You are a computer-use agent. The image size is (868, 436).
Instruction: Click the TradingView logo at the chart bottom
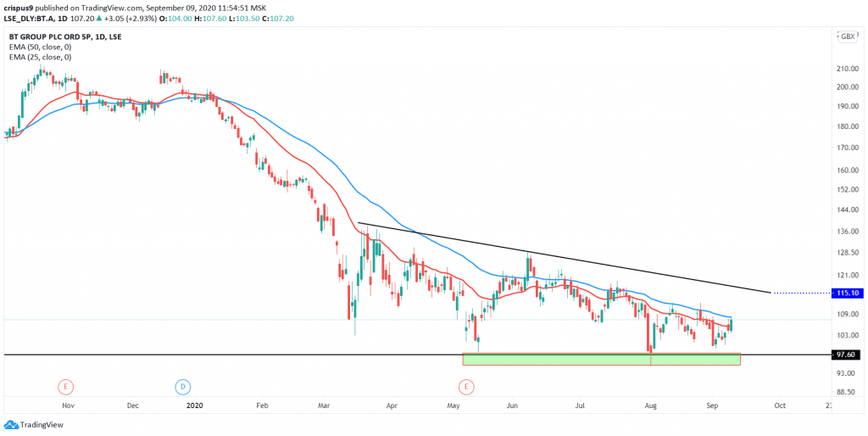point(33,425)
